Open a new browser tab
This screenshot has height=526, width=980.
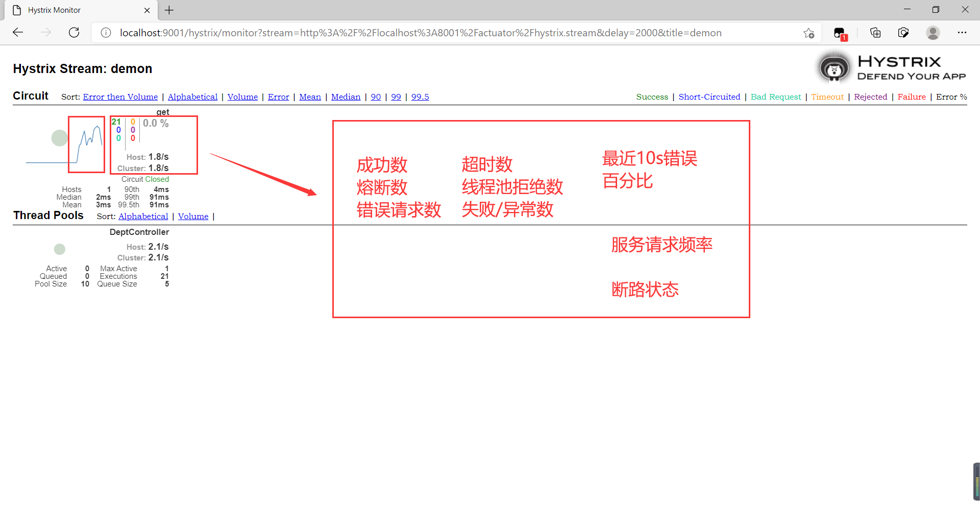pos(169,10)
